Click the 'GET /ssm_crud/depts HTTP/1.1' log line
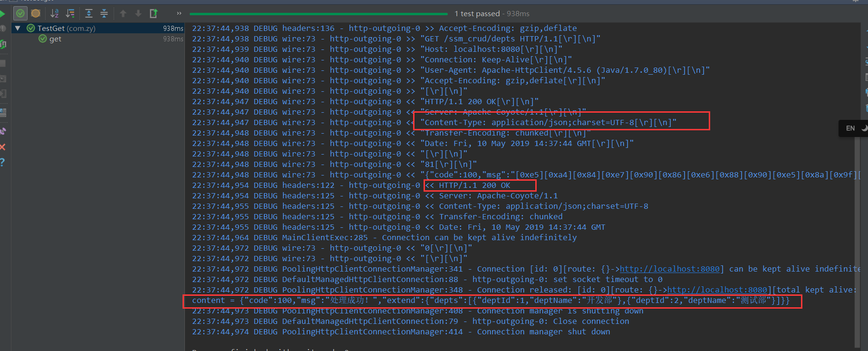 396,39
